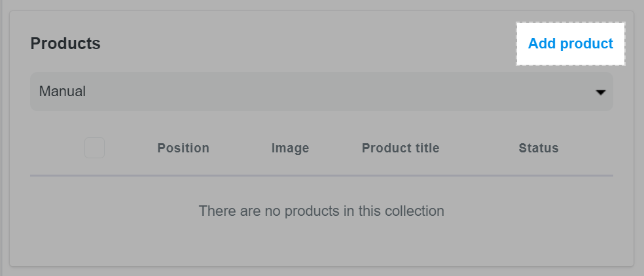Sort the table by Position

183,148
